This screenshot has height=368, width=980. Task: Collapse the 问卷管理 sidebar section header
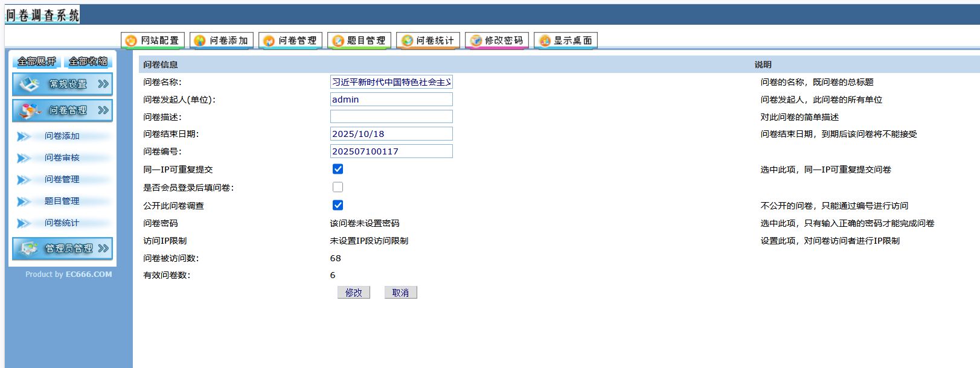click(62, 110)
